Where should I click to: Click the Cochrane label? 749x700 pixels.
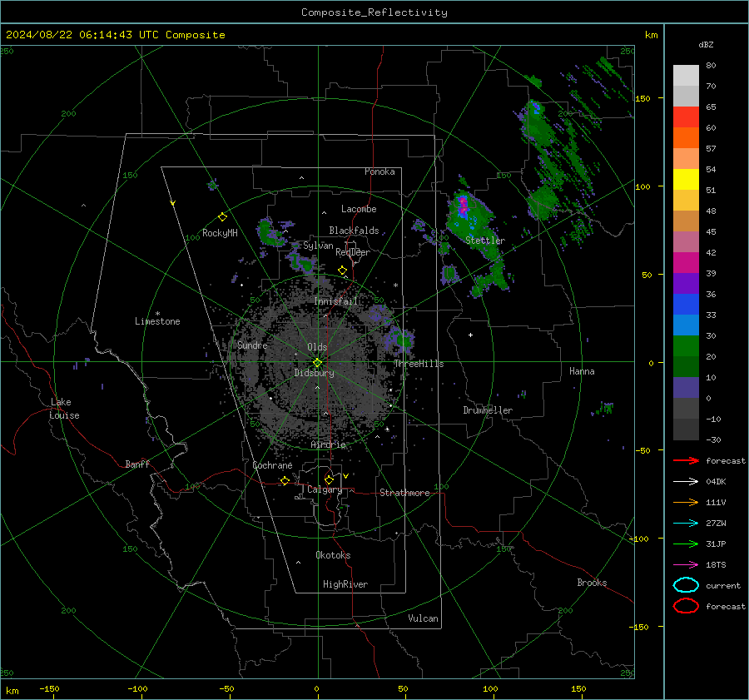(x=272, y=465)
